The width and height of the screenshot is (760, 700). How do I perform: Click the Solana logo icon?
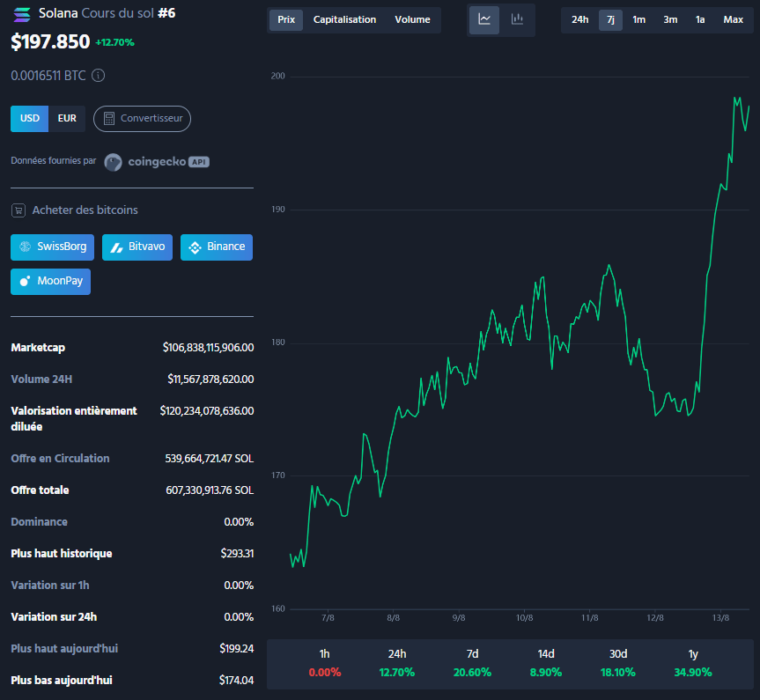[21, 14]
